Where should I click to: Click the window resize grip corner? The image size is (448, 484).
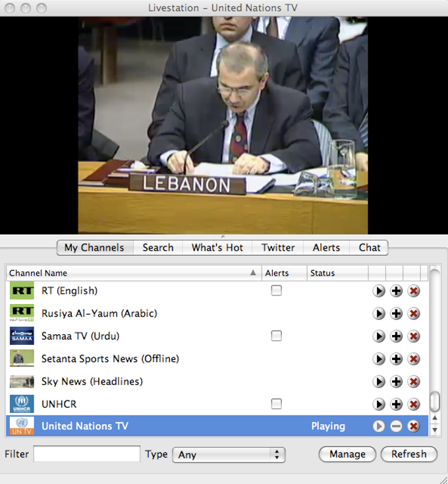tap(443, 479)
